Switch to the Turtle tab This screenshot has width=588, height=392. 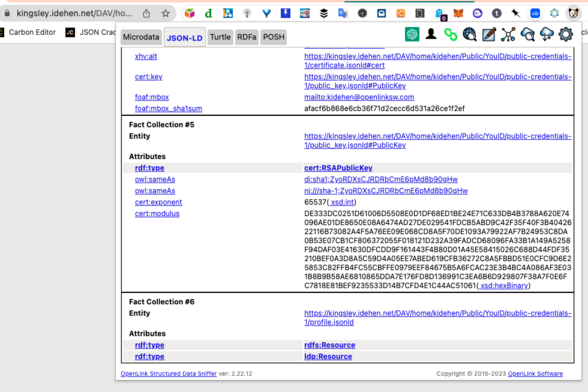click(x=220, y=37)
